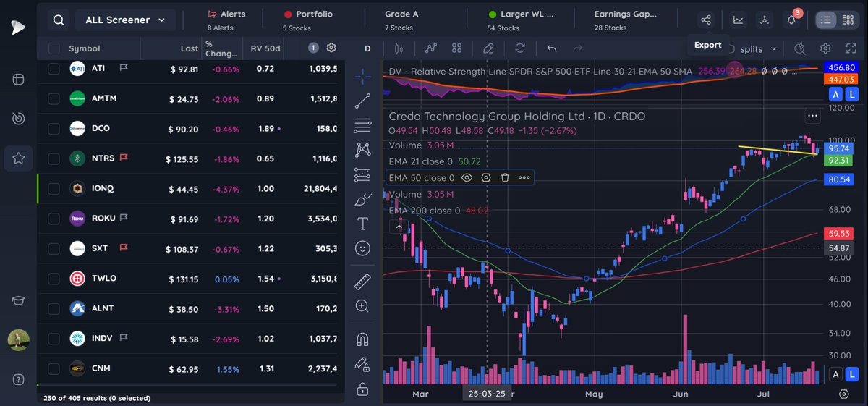The image size is (868, 406).
Task: Check the TWLO row checkbox
Action: pos(54,278)
